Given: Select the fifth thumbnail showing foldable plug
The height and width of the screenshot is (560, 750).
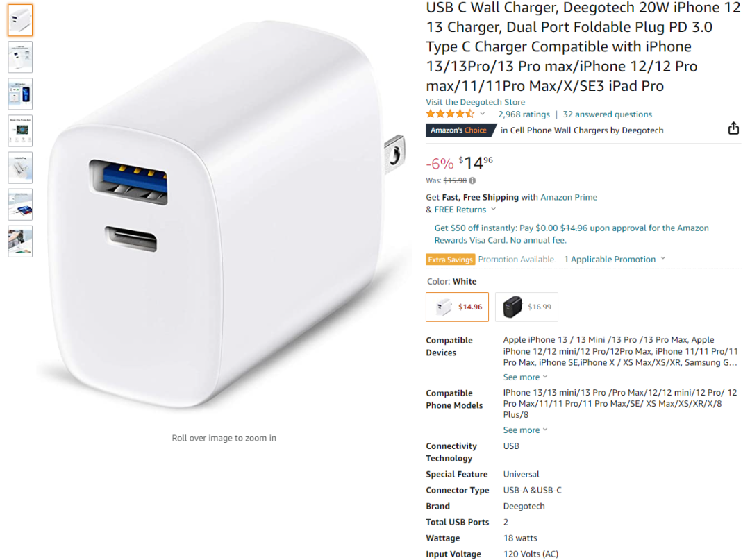Looking at the screenshot, I should click(20, 168).
